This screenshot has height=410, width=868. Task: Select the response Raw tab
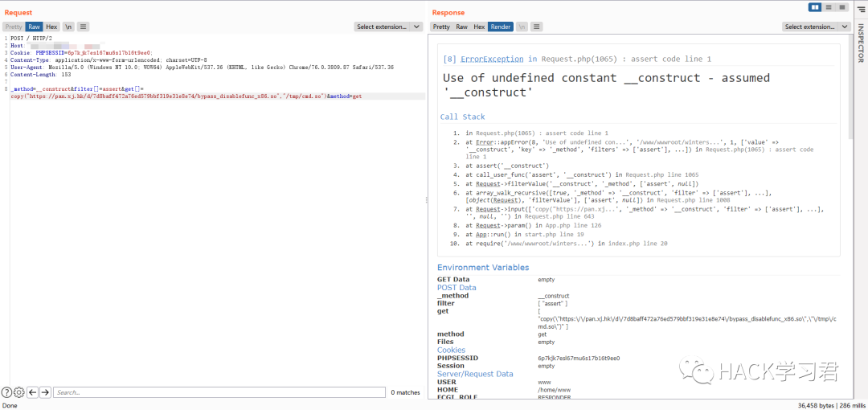tap(461, 27)
